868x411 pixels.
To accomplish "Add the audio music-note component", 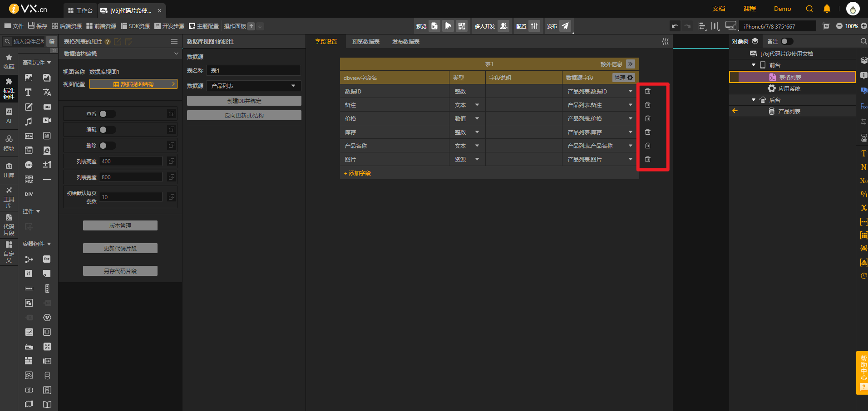I will coord(29,122).
